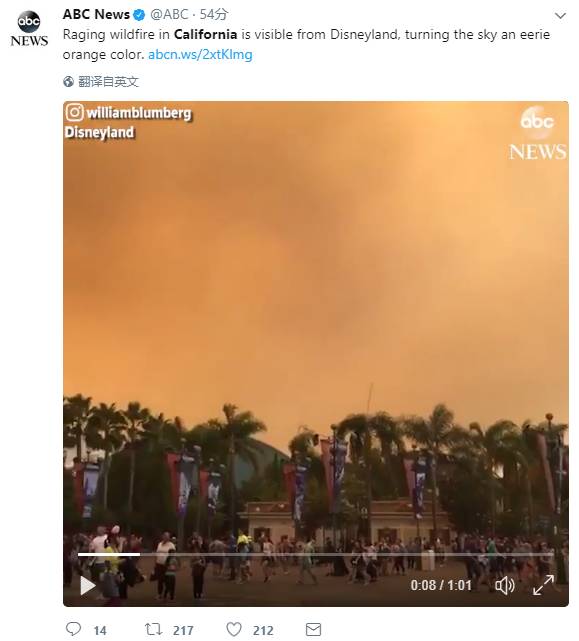This screenshot has width=579, height=641.
Task: Open the abcn.ws/2xtKImg link
Action: click(x=200, y=54)
